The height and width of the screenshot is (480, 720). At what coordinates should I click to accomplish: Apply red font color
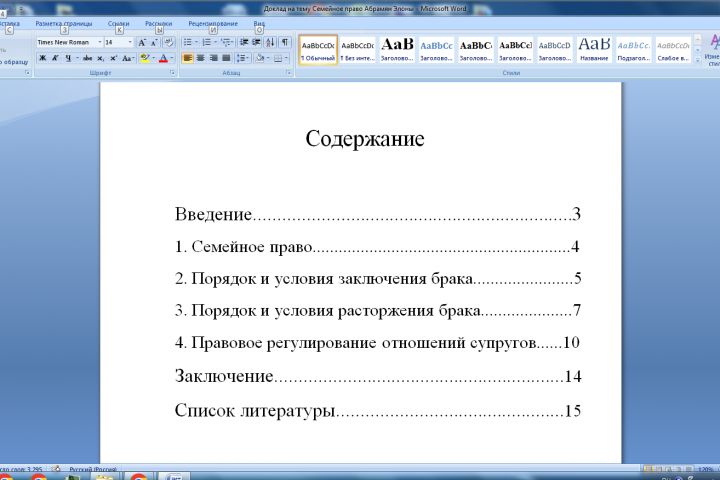pyautogui.click(x=163, y=58)
